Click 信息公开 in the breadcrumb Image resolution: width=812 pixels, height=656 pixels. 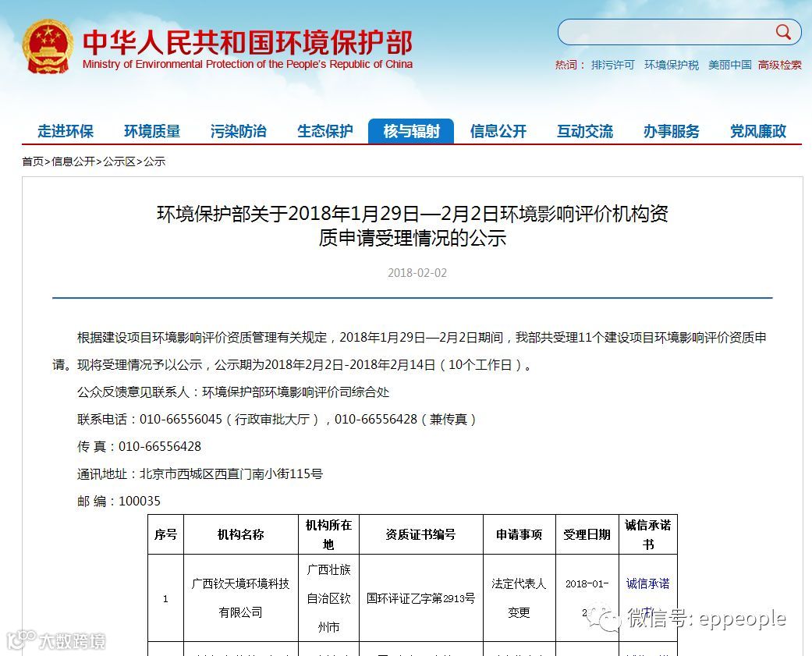click(x=73, y=161)
